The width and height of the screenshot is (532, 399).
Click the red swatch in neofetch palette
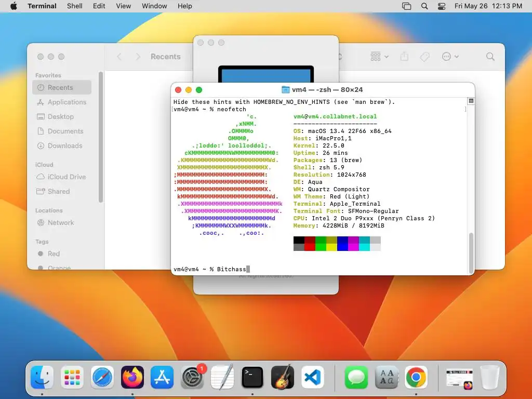(x=310, y=247)
